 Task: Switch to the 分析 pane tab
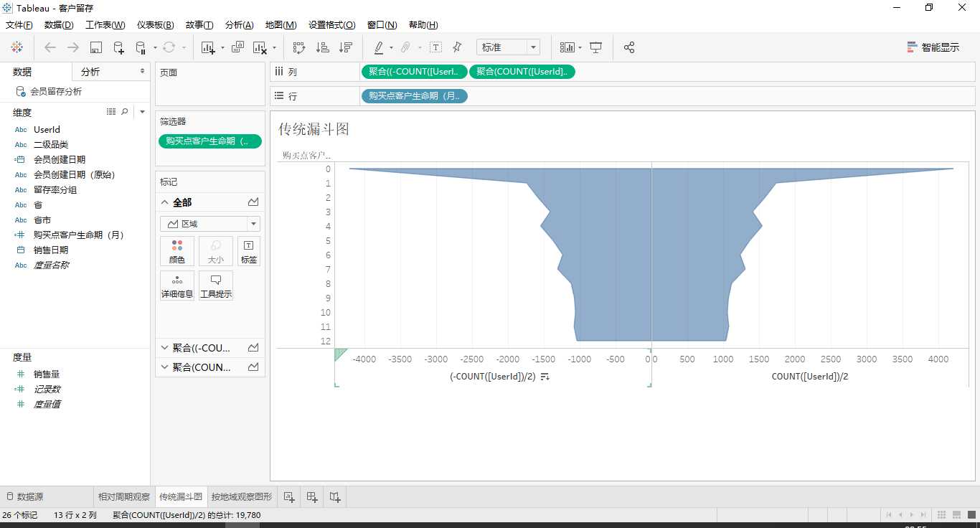click(90, 72)
